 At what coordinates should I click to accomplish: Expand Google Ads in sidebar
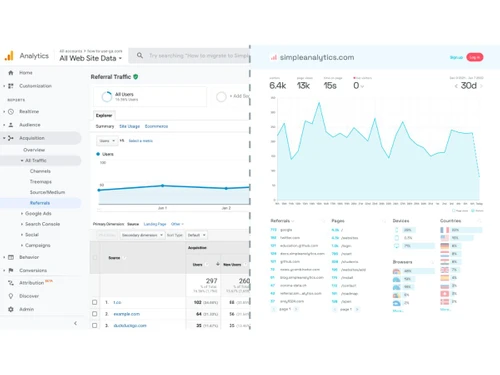click(22, 214)
